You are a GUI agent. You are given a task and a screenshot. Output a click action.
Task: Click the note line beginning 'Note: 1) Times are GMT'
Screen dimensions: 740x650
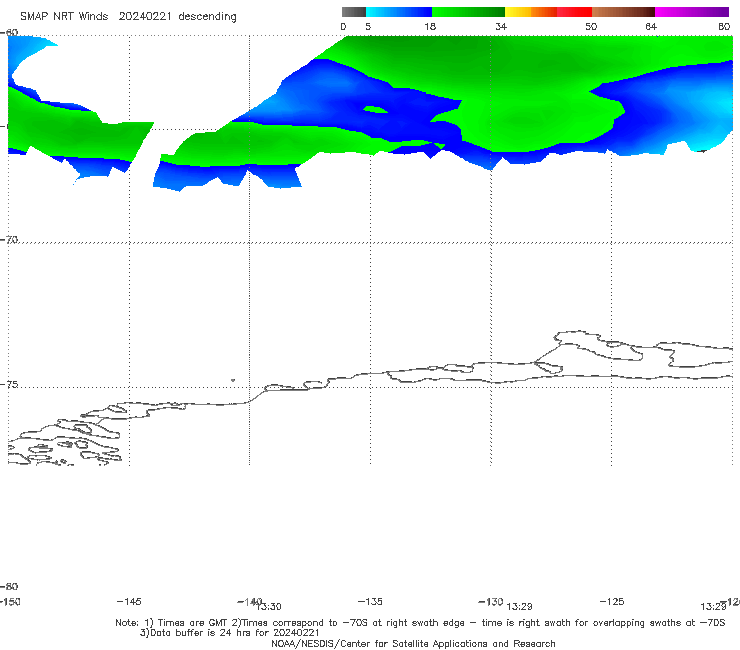(x=420, y=623)
